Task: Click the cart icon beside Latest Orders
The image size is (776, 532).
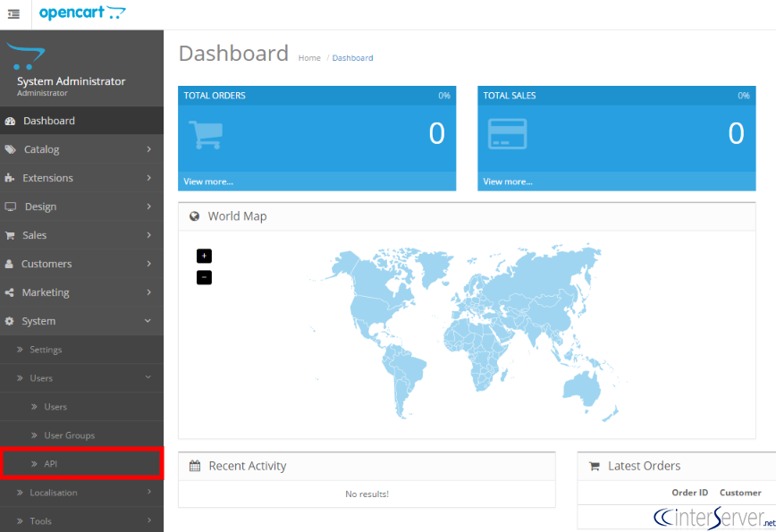Action: pyautogui.click(x=595, y=466)
